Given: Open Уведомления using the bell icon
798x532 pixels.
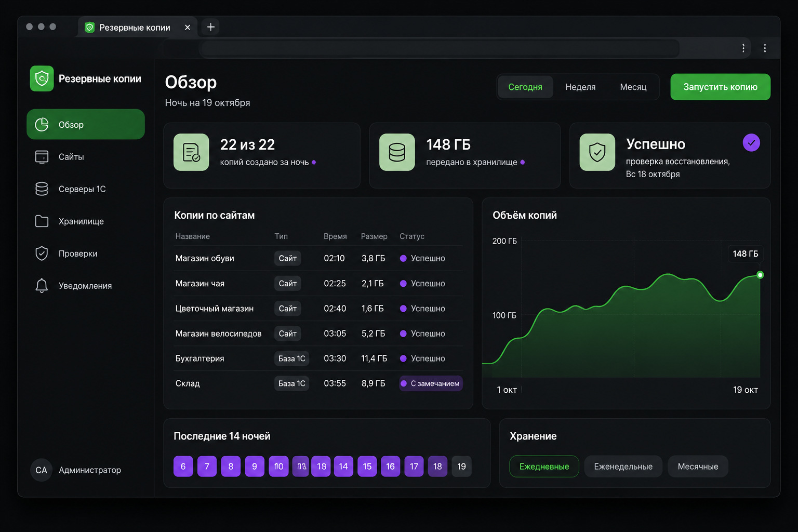Looking at the screenshot, I should pos(42,286).
